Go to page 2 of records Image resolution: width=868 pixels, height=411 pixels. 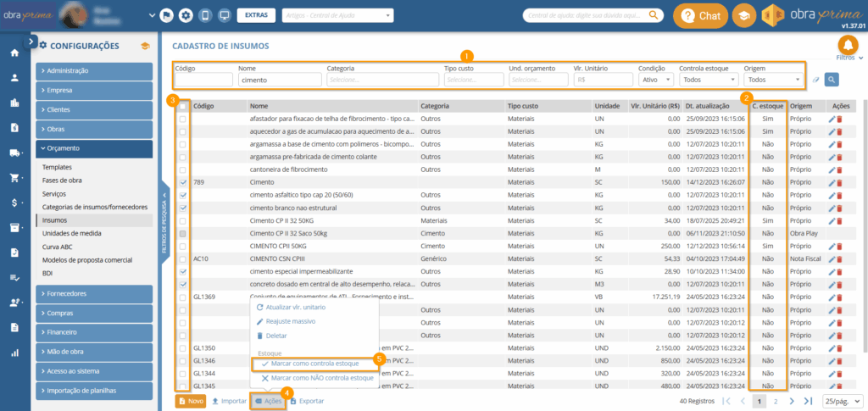[x=776, y=401]
